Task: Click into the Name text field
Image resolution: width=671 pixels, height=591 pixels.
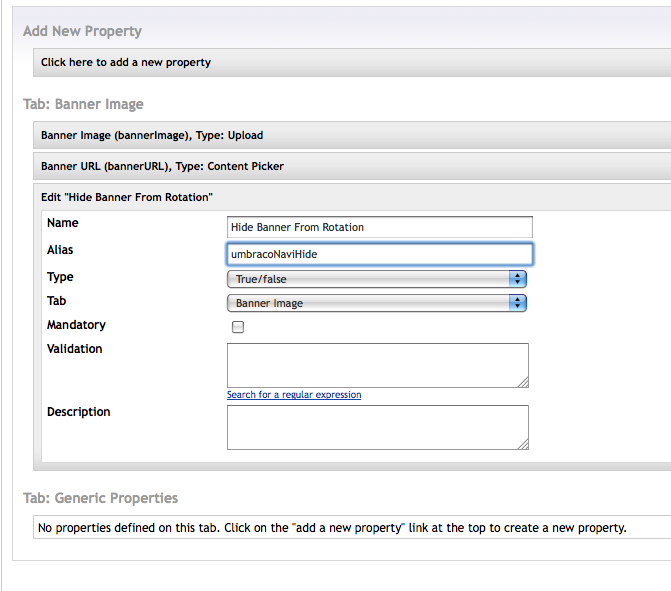Action: pos(380,227)
